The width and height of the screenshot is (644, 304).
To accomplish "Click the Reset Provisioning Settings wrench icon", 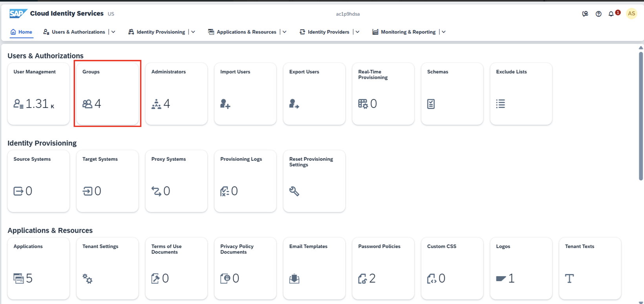I will pyautogui.click(x=294, y=191).
